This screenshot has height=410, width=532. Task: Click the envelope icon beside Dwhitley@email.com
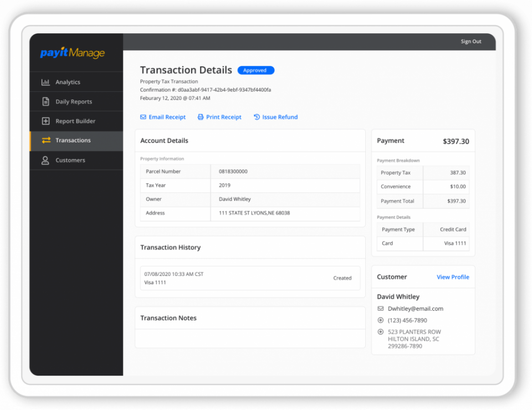380,309
